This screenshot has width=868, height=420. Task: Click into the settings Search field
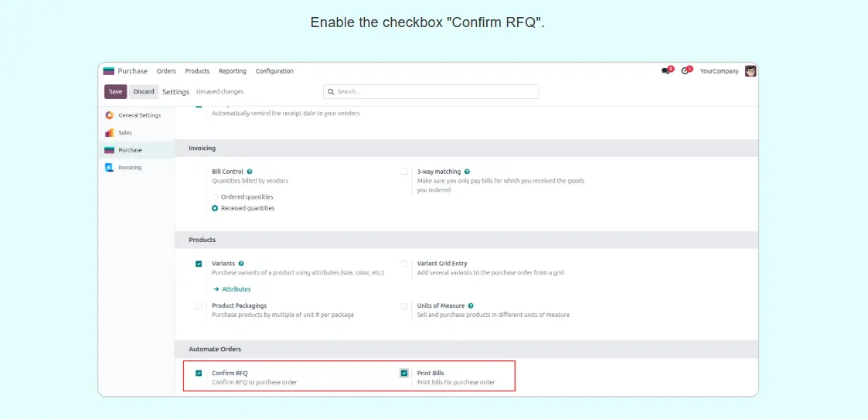(433, 91)
